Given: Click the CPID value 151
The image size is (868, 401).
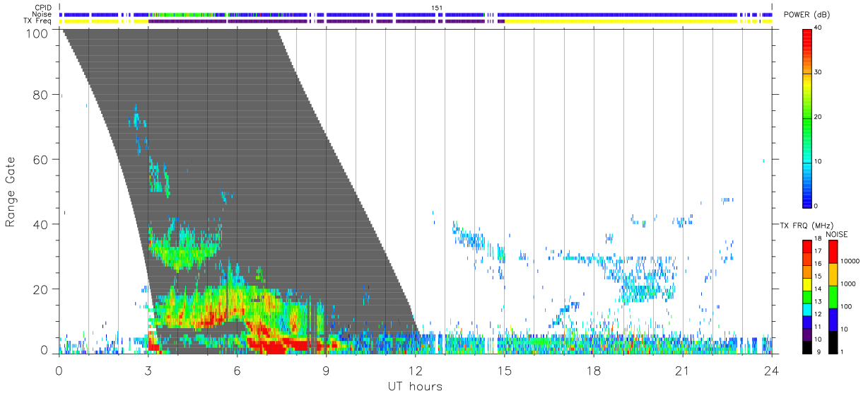Looking at the screenshot, I should click(x=437, y=8).
